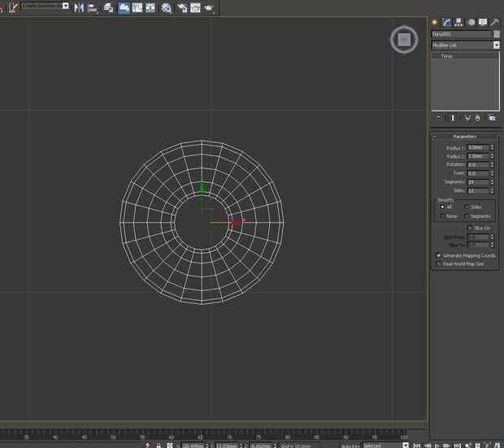
Task: Open the Modifier List dropdown
Action: click(x=496, y=46)
